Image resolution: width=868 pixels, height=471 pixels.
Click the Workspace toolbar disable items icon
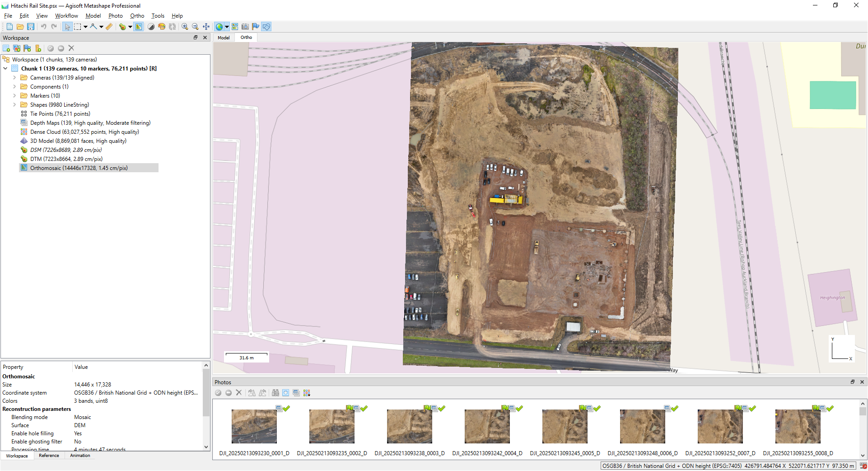point(61,48)
